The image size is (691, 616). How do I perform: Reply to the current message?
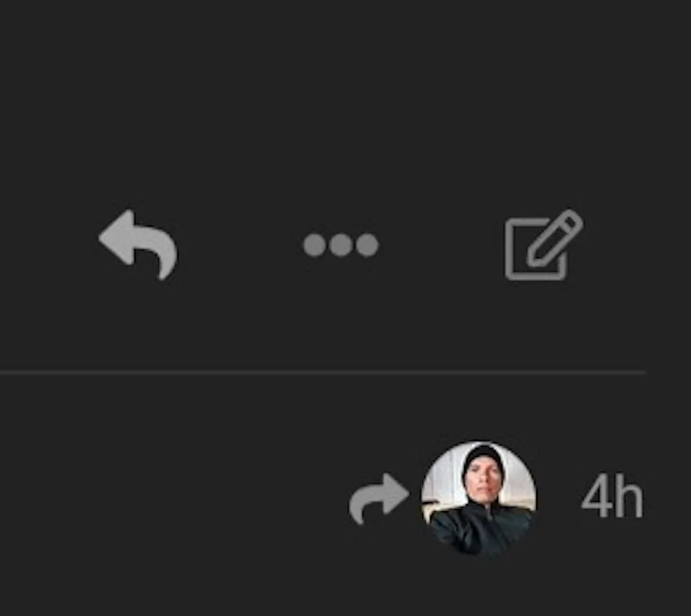point(138,244)
